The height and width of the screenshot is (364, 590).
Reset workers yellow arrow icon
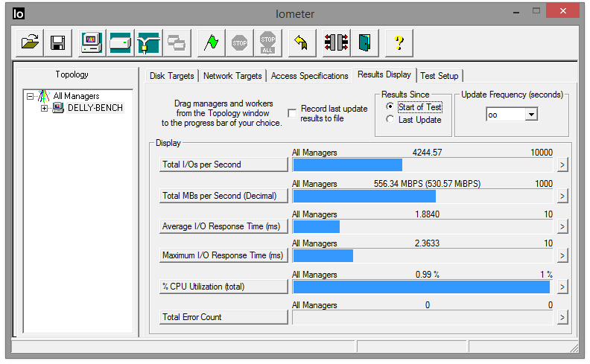[302, 42]
